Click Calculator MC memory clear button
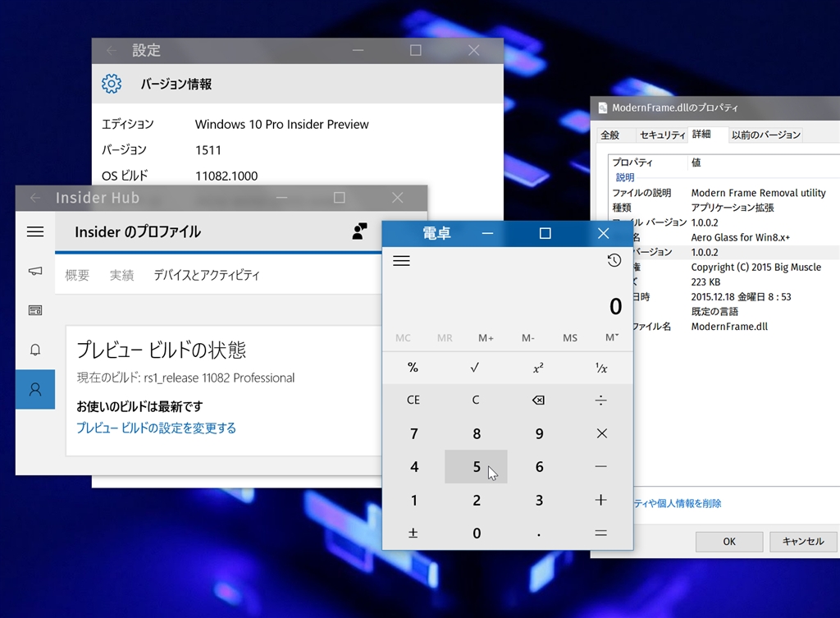 (403, 337)
